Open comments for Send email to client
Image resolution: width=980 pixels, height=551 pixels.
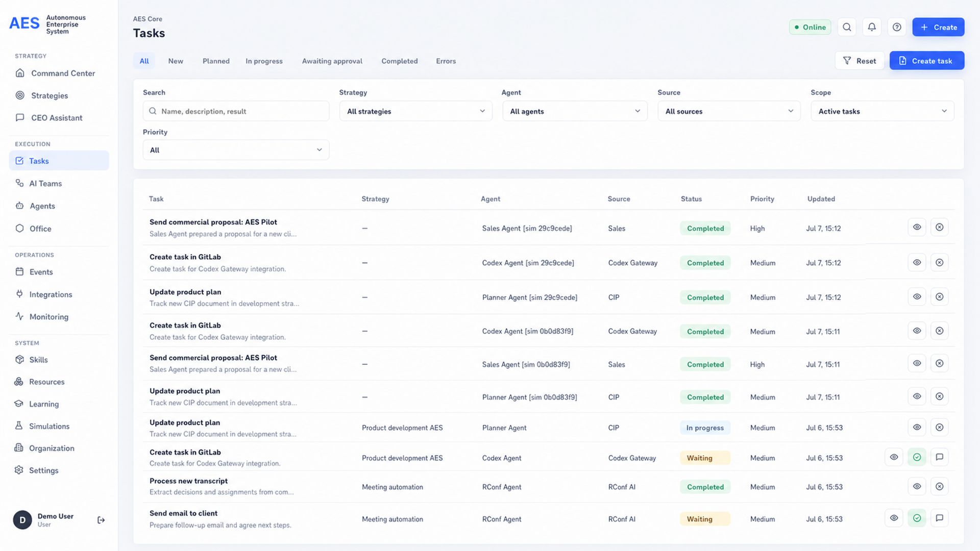939,518
